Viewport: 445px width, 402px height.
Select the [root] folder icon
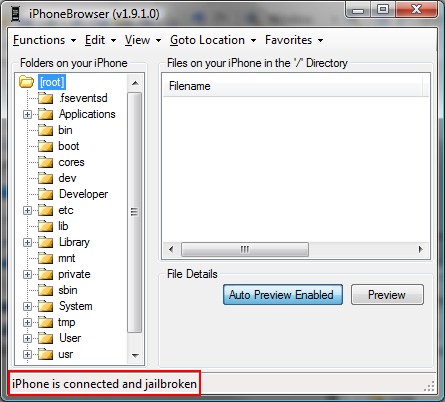(26, 82)
